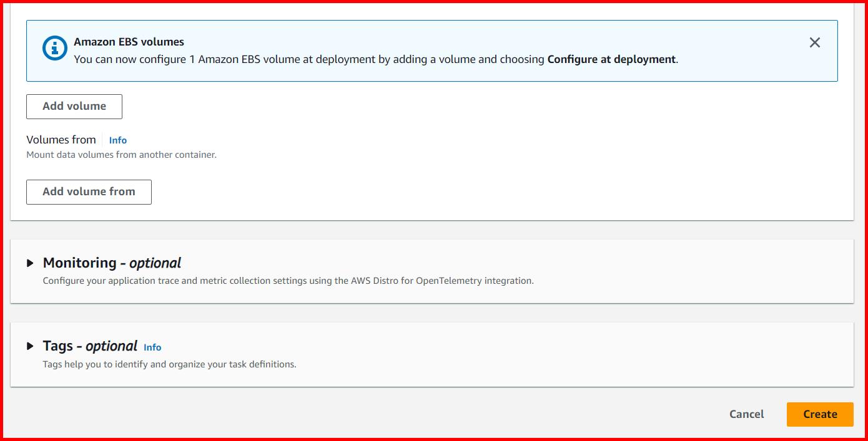Click the Tags - optional section header
Viewport: 868px width, 441px height.
click(x=90, y=346)
